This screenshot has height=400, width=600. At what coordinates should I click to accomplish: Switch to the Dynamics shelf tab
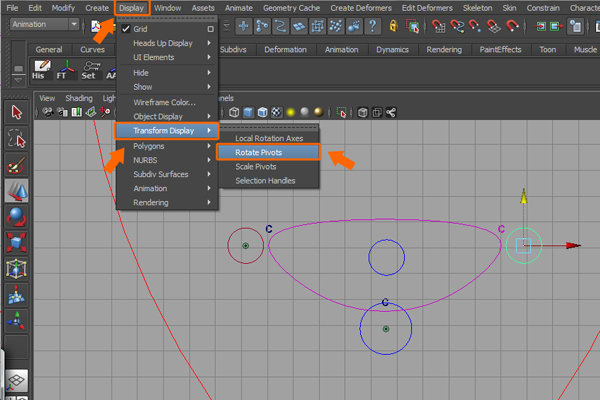(x=392, y=50)
